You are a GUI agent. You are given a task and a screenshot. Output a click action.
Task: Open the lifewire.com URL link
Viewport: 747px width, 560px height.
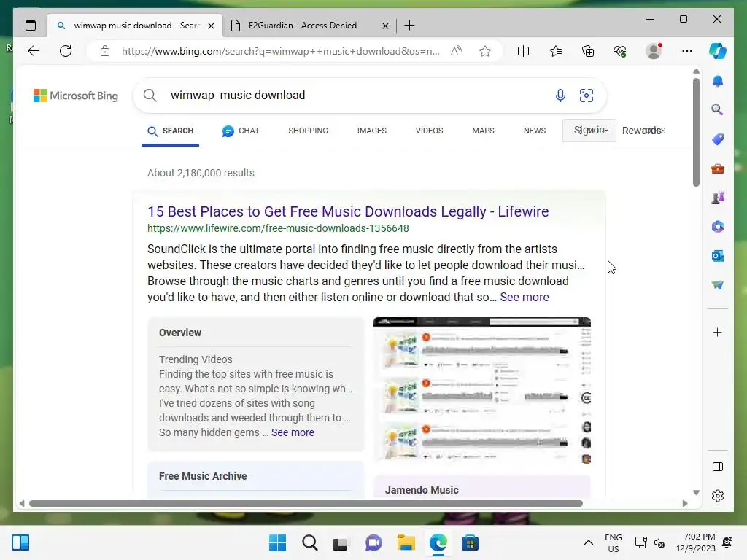click(x=278, y=228)
